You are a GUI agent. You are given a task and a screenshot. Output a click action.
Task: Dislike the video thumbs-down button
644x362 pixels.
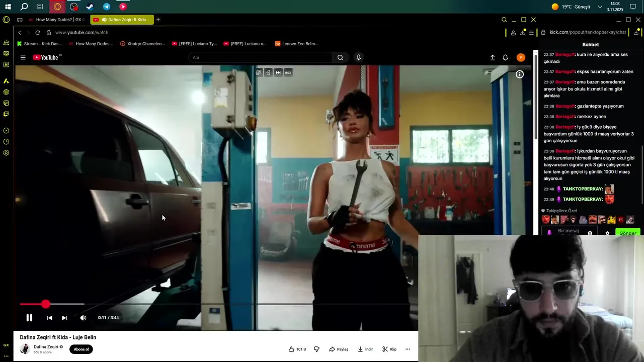tap(316, 349)
